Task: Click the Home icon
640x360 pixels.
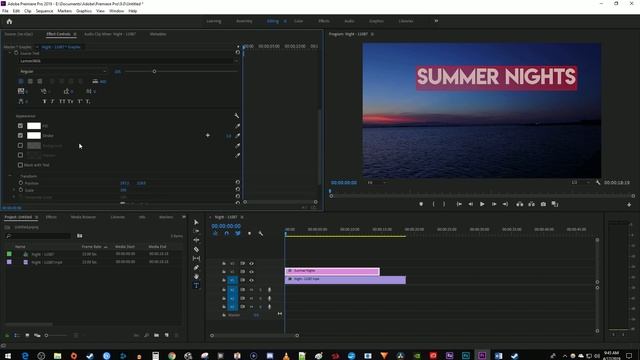Action: click(9, 22)
